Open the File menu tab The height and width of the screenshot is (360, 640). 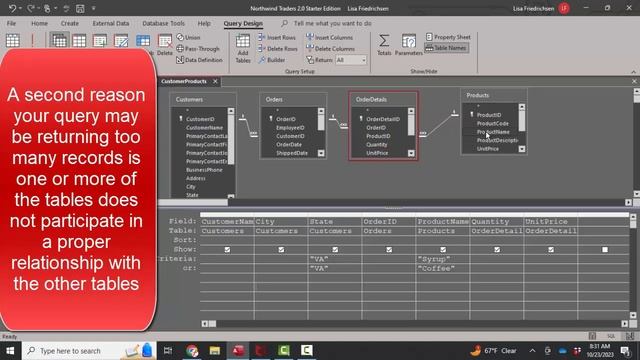pos(11,23)
